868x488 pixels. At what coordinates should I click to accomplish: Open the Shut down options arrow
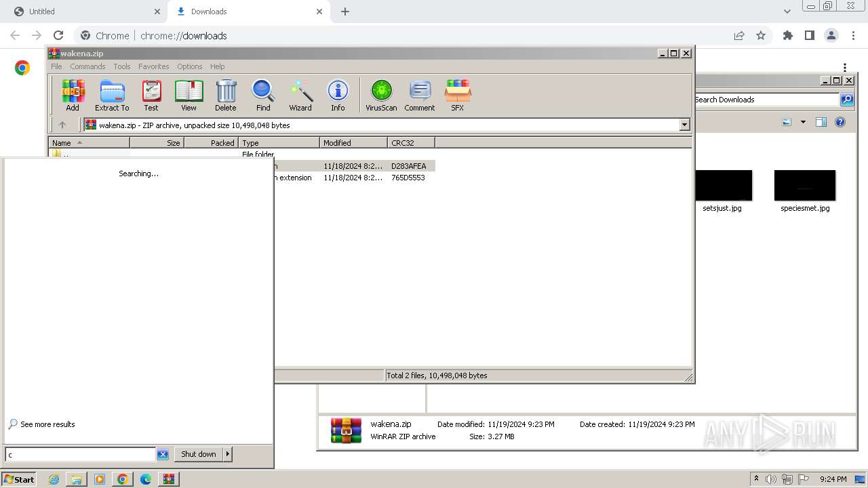[227, 454]
